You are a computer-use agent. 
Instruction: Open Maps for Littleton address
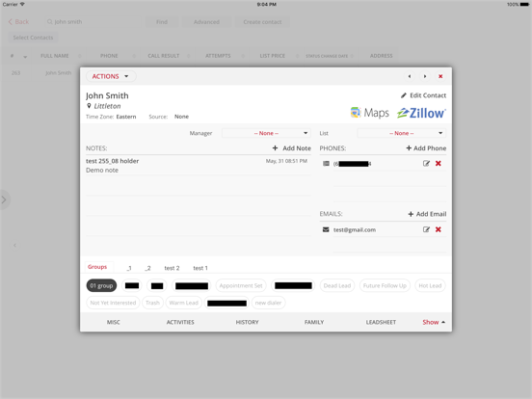pos(370,113)
